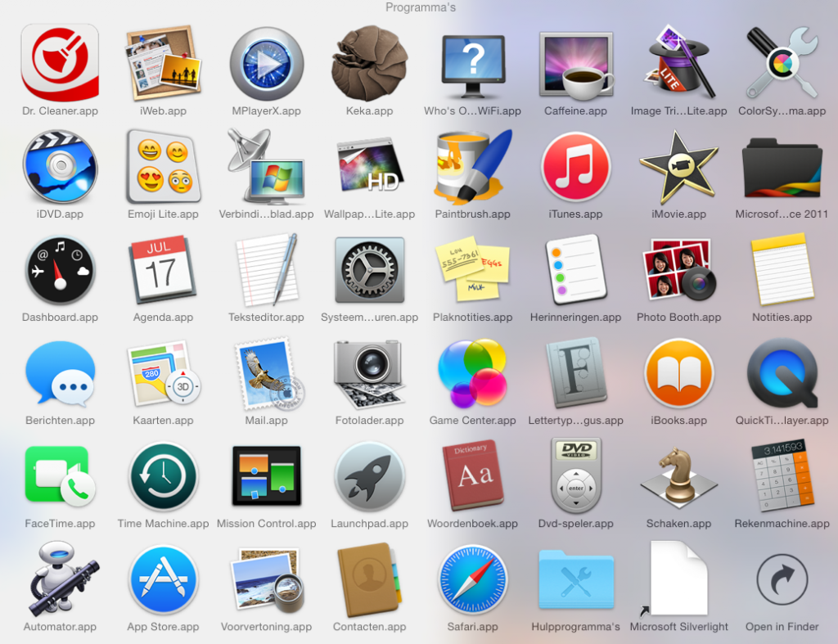This screenshot has height=644, width=838.
Task: Open the Hulpprogramma's folder
Action: pyautogui.click(x=575, y=580)
